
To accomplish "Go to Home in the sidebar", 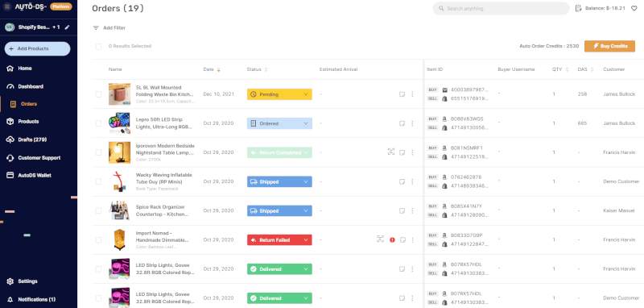I will (25, 69).
